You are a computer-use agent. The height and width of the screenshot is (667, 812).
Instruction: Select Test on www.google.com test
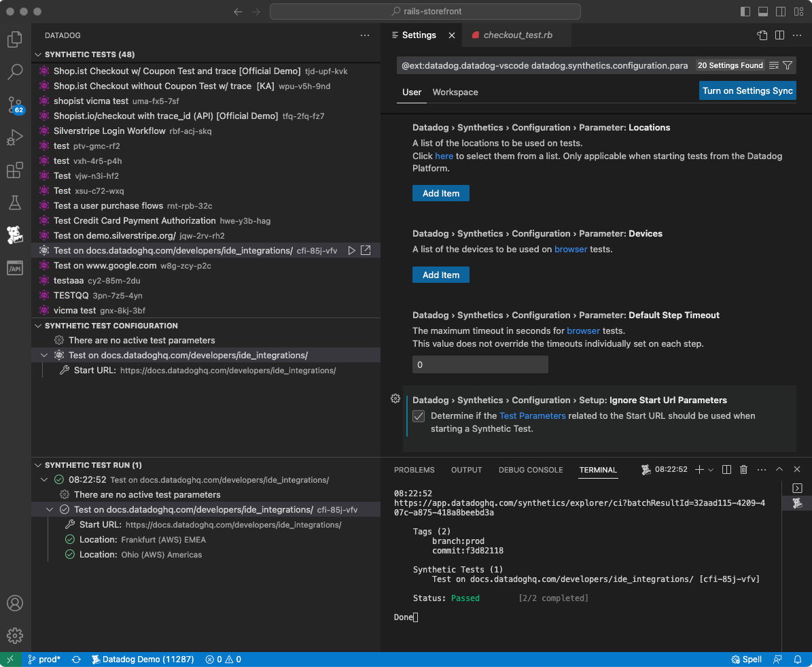(x=206, y=266)
